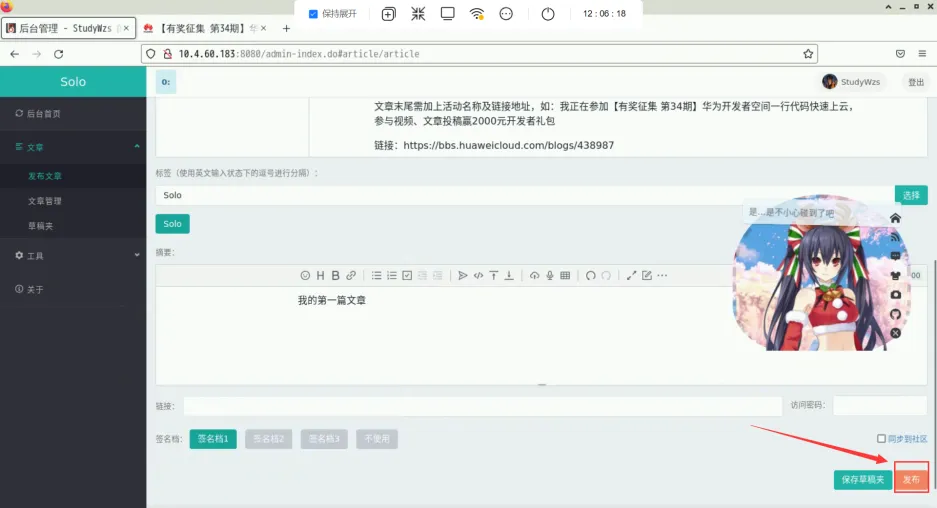Bookmark this page with the star icon
The width and height of the screenshot is (937, 508).
pyautogui.click(x=808, y=54)
